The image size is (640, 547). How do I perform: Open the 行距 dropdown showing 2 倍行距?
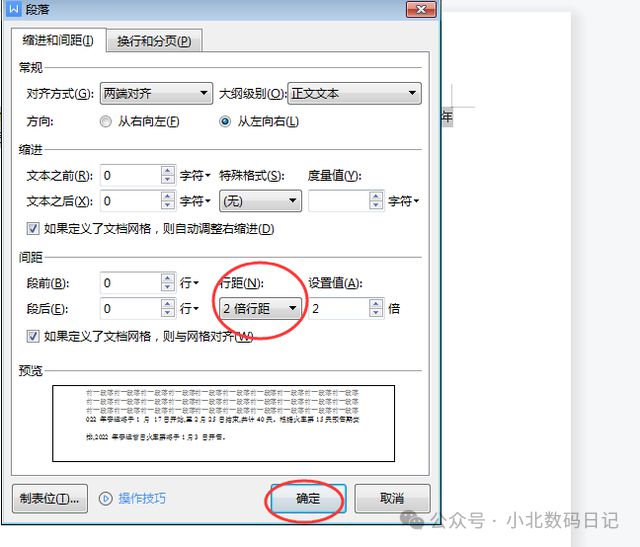tap(260, 308)
